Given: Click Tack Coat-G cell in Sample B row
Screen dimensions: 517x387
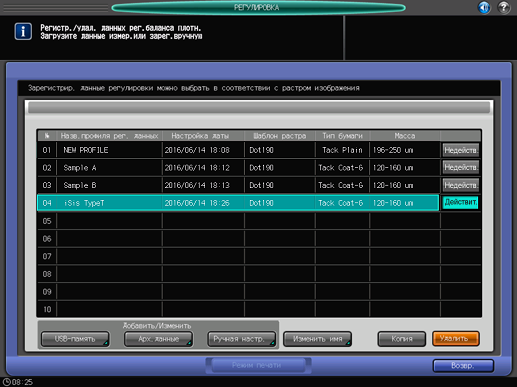Looking at the screenshot, I should (x=342, y=185).
